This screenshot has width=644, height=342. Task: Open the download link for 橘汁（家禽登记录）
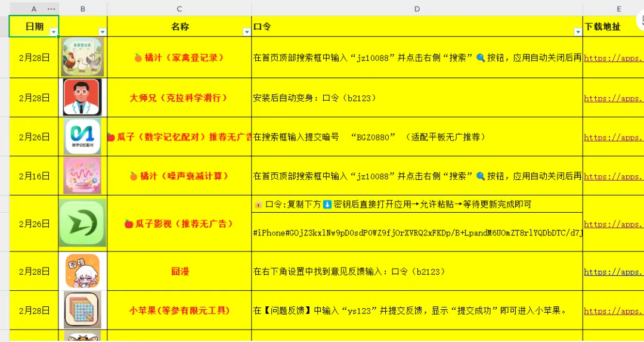pyautogui.click(x=614, y=58)
